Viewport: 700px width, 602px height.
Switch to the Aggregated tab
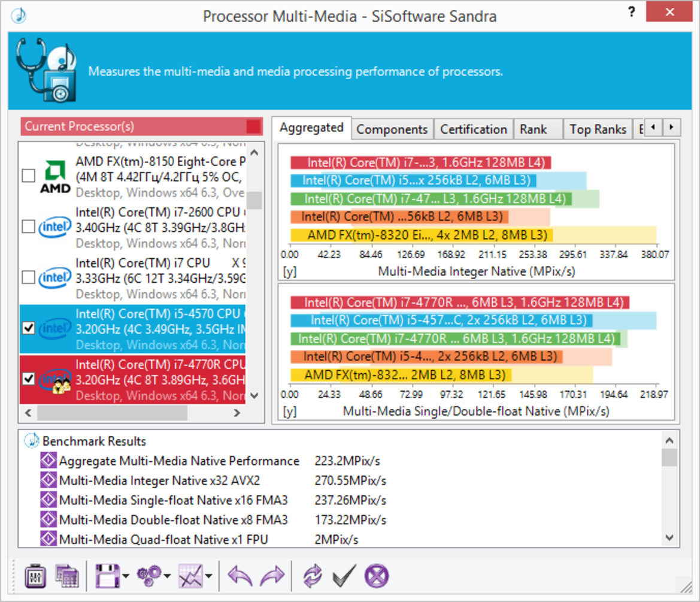point(311,128)
